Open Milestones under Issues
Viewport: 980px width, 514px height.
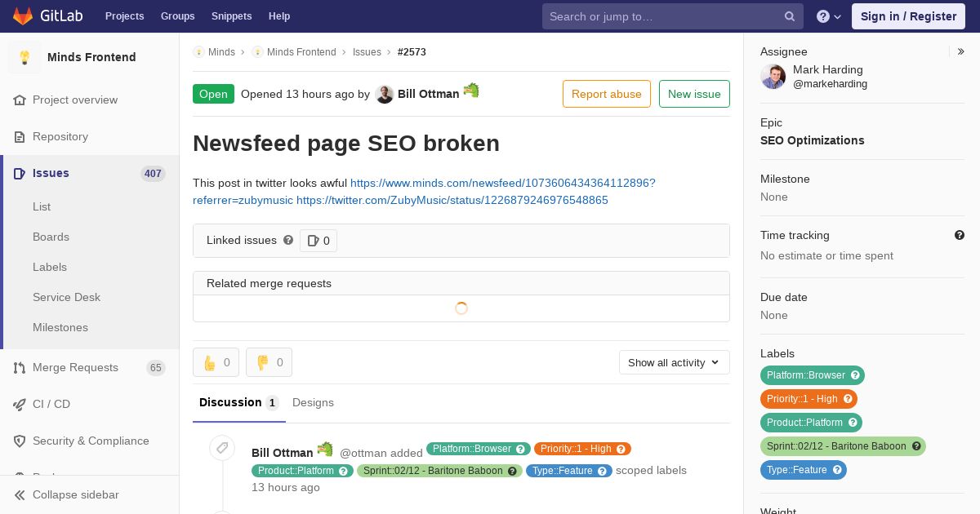tap(60, 327)
